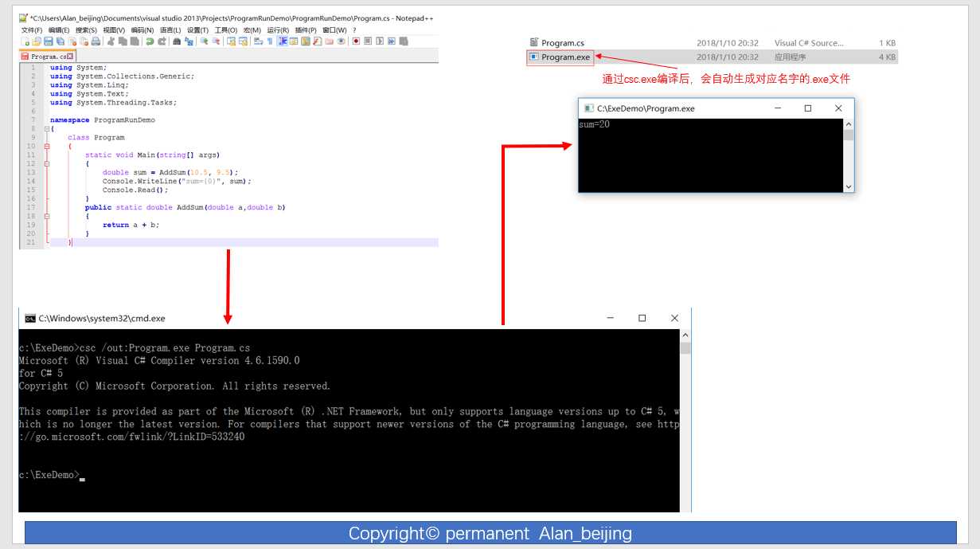Click the scroll-down arrow in Program.exe console
The image size is (980, 549).
[x=848, y=186]
